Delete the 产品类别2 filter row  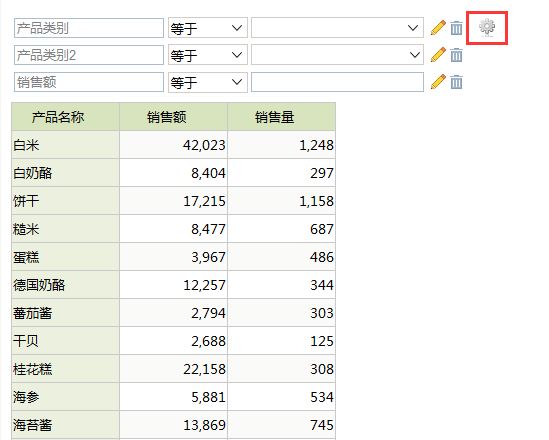(456, 55)
